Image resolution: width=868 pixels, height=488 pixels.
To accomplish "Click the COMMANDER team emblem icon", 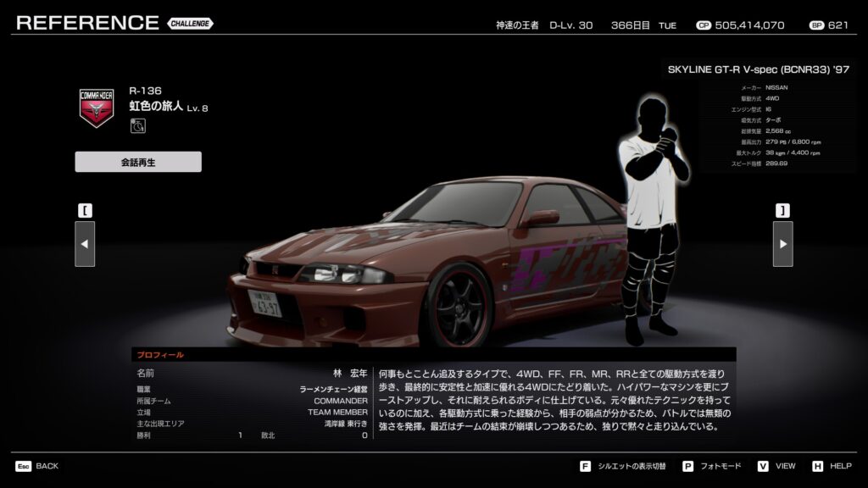I will tap(96, 108).
